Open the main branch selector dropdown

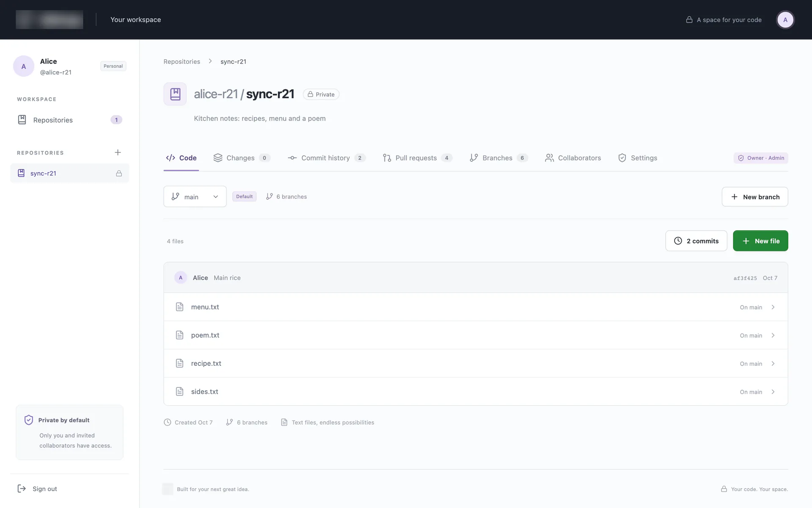tap(195, 196)
